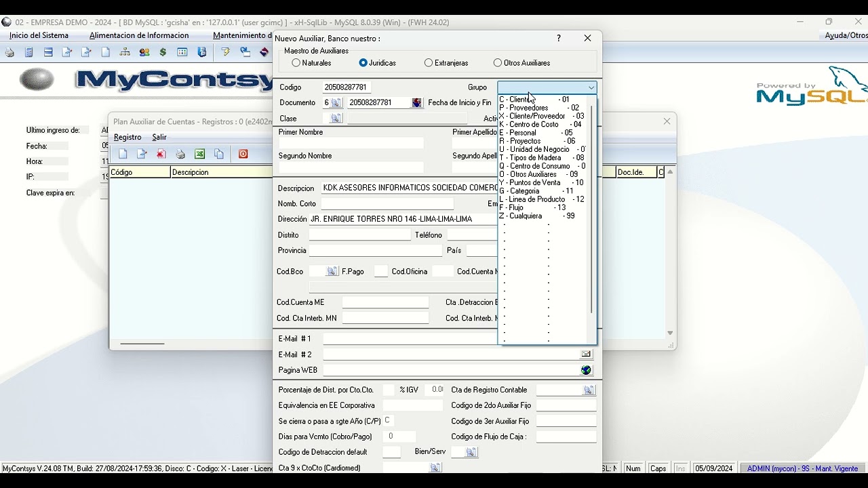
Task: Open Alimentacion de Informacion menu
Action: tap(139, 35)
